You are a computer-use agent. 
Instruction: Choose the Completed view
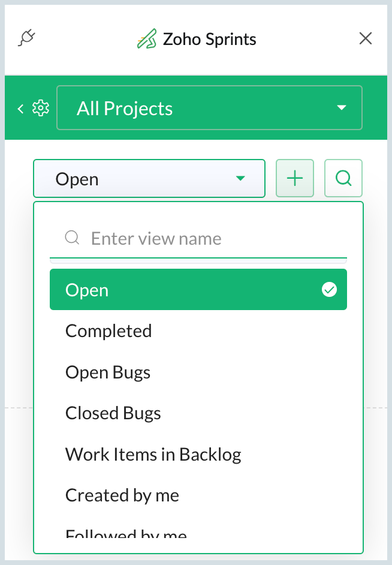198,331
